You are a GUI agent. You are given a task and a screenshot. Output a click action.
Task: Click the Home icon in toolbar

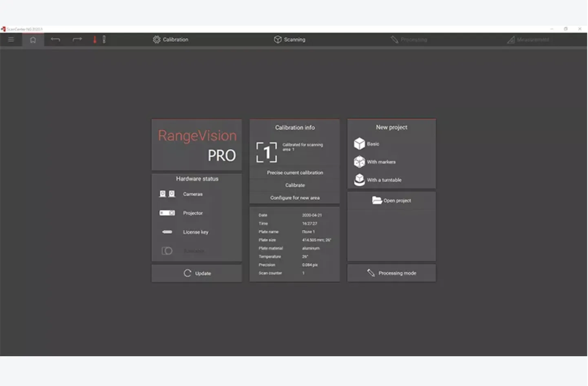coord(33,40)
